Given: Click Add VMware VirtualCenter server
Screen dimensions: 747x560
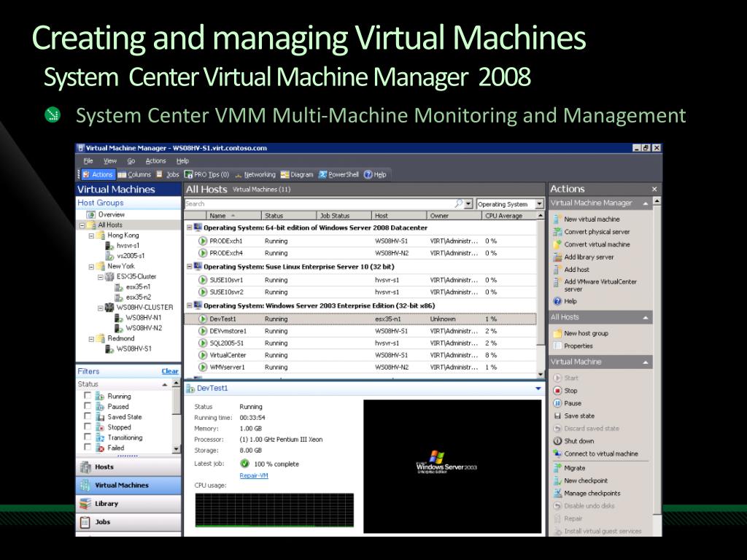Looking at the screenshot, I should click(595, 285).
